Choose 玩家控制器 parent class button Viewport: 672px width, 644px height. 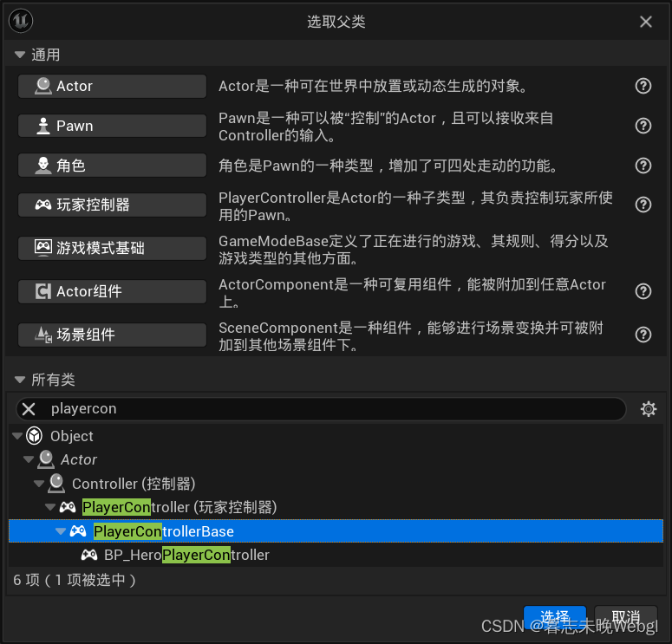point(112,205)
